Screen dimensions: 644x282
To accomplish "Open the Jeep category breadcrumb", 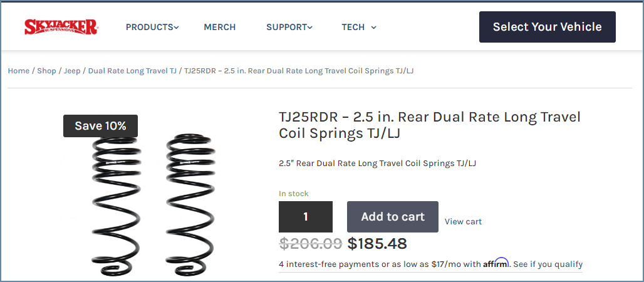I will tap(72, 71).
